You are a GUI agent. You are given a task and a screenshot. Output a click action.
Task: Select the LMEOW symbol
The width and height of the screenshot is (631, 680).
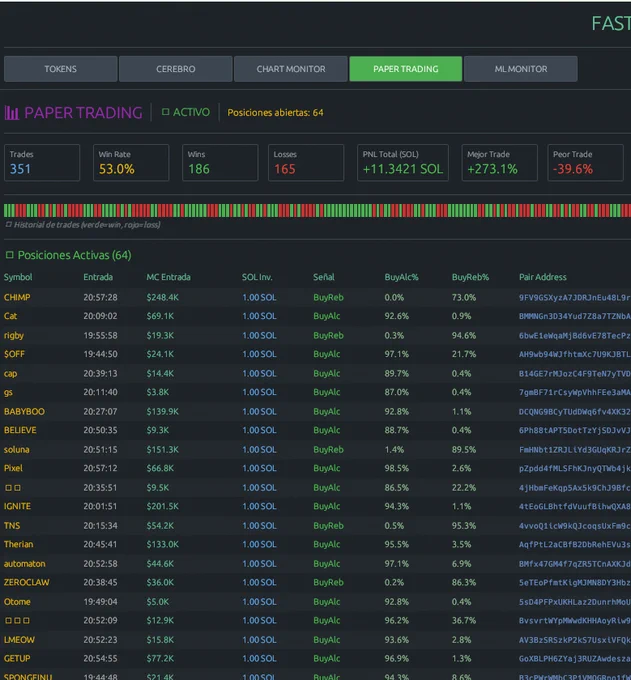(19, 640)
